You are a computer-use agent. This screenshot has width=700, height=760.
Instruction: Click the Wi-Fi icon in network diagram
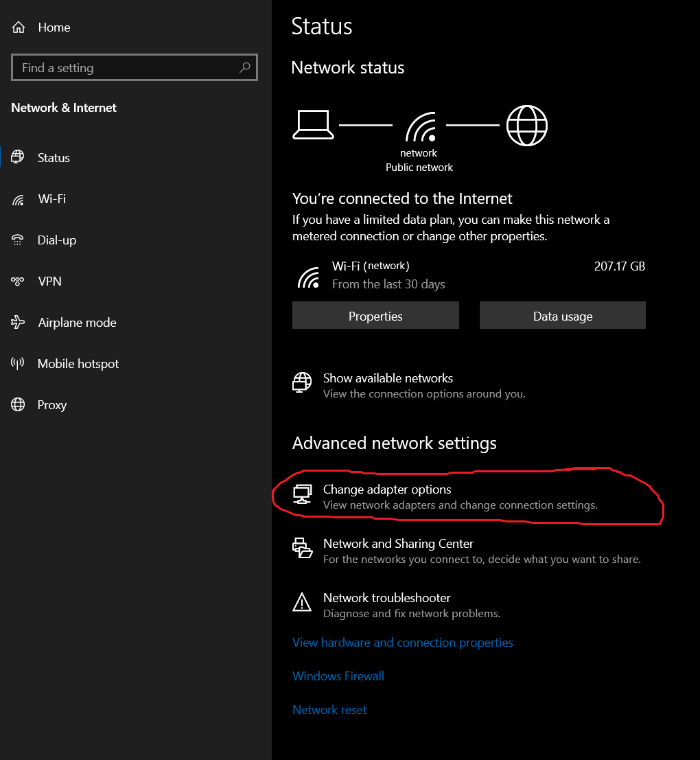pyautogui.click(x=421, y=126)
